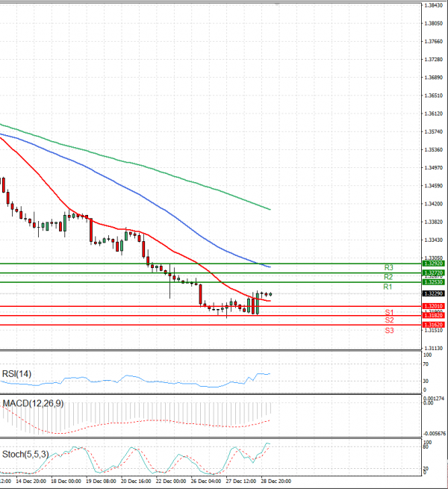Click the R1 resistance label
The height and width of the screenshot is (489, 448).
pyautogui.click(x=388, y=287)
